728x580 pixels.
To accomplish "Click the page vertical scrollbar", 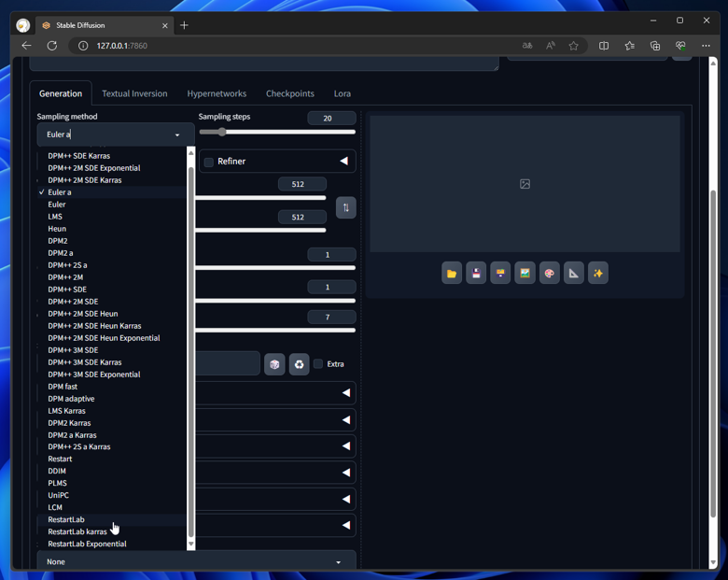I will pyautogui.click(x=713, y=353).
